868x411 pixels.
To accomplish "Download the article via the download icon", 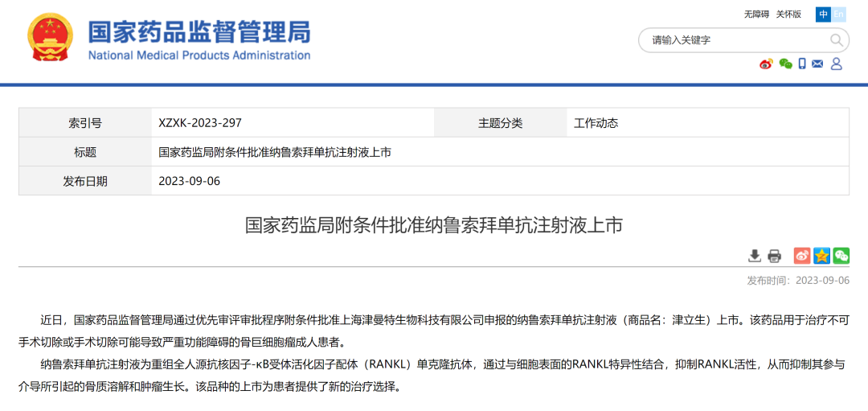I will [x=755, y=255].
